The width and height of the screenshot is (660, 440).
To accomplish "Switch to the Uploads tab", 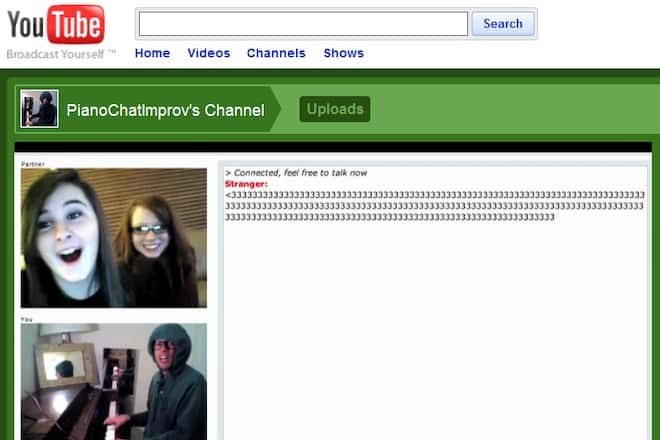I will click(x=335, y=109).
